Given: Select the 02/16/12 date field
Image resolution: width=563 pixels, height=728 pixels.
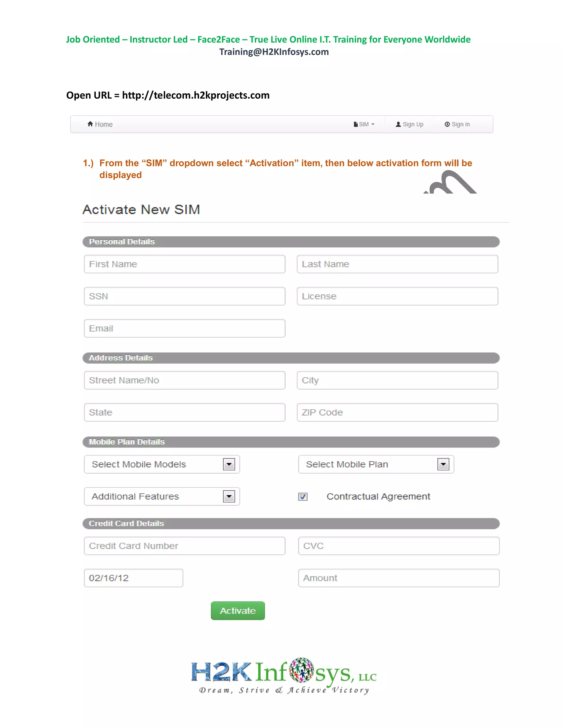Looking at the screenshot, I should pos(133,578).
